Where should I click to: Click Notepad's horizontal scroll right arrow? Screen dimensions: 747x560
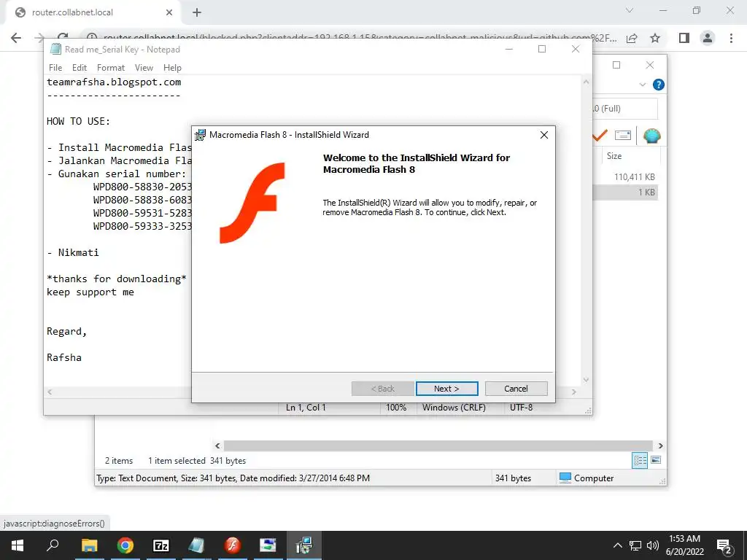pos(574,392)
